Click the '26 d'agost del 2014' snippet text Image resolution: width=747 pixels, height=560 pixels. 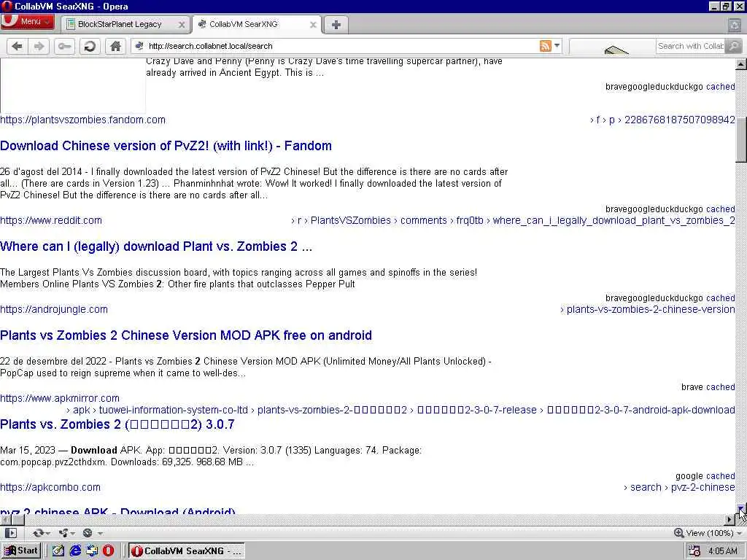[254, 183]
